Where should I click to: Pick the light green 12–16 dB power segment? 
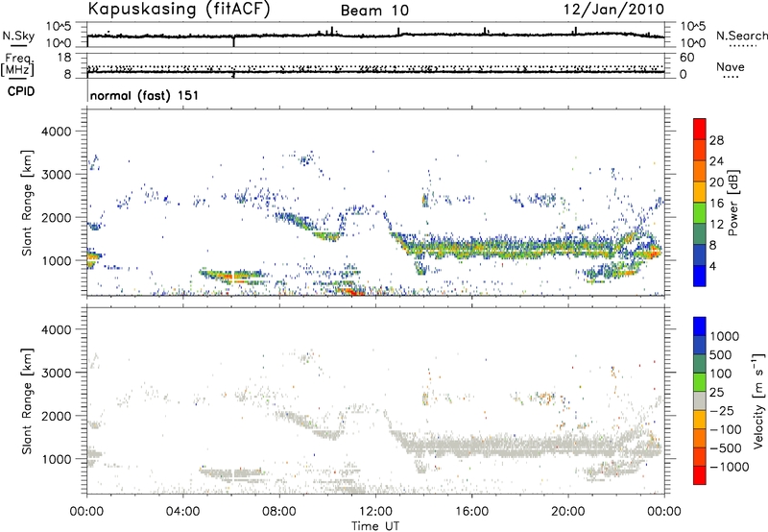coord(700,213)
